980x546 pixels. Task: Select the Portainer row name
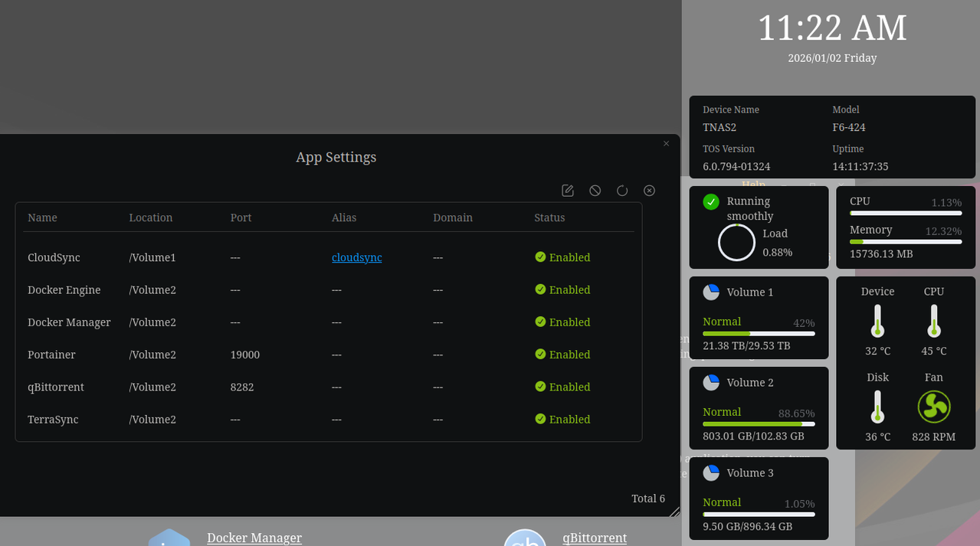pos(51,355)
